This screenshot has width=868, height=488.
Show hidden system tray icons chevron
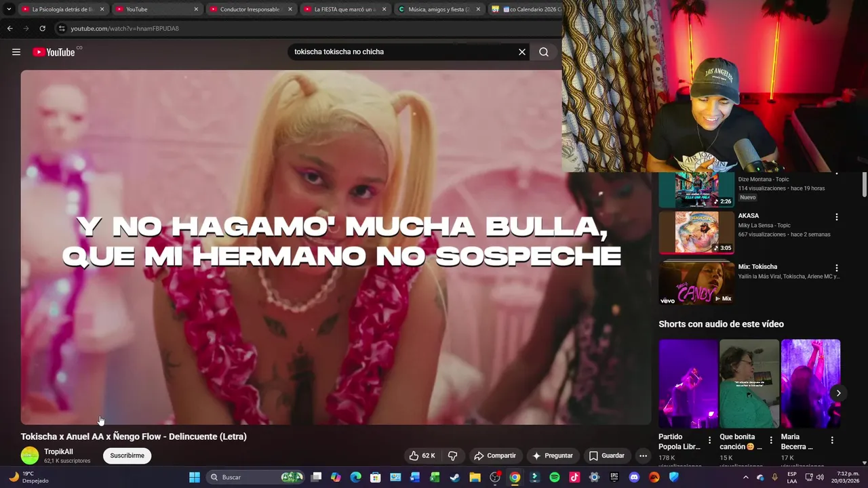(746, 477)
